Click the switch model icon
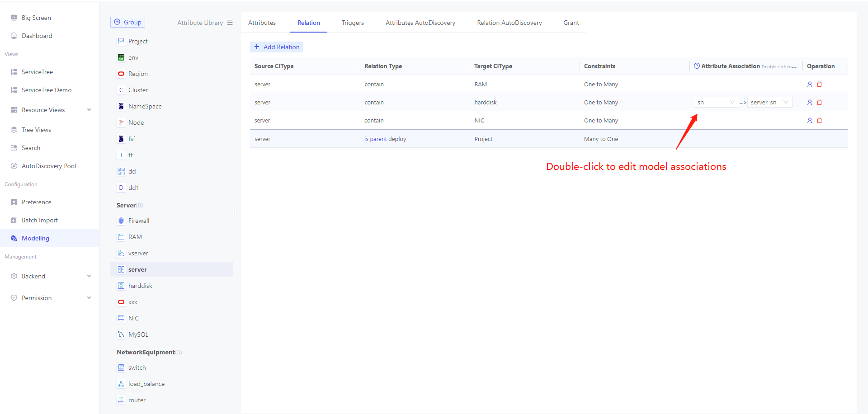The width and height of the screenshot is (868, 414). click(121, 367)
